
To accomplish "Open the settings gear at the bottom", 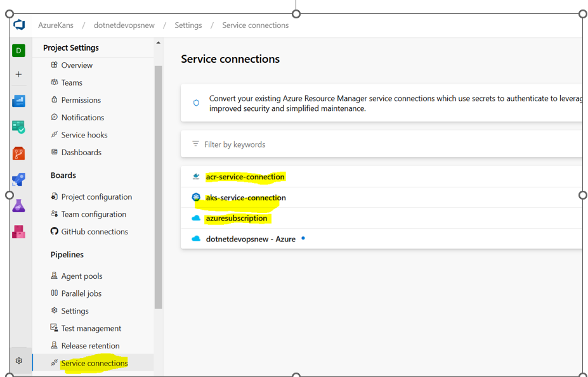I will (19, 361).
